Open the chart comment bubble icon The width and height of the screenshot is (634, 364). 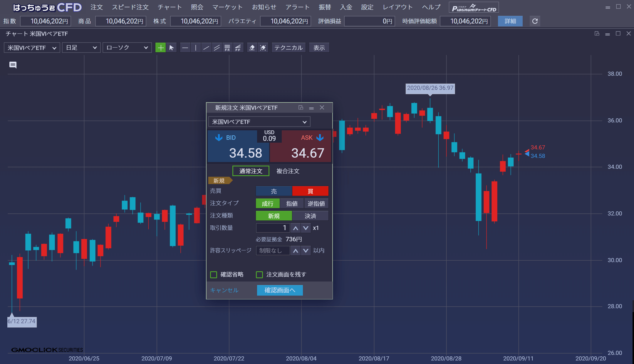(x=13, y=65)
